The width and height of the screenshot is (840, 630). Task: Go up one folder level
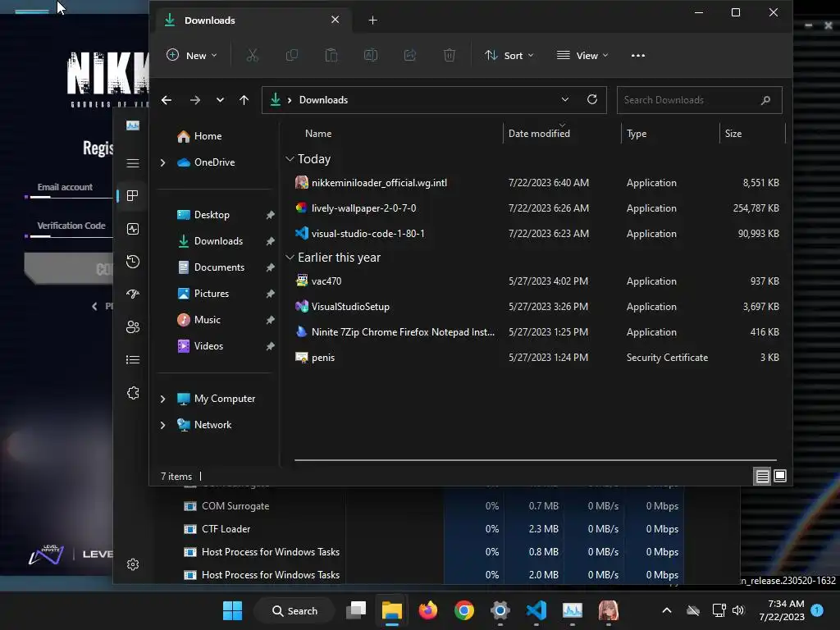tap(244, 100)
